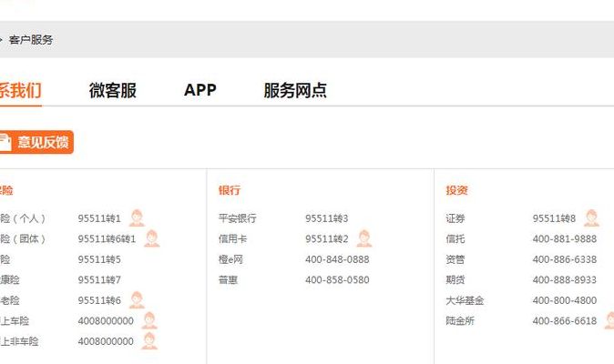Click agent icon in 上车险 row

tap(149, 320)
